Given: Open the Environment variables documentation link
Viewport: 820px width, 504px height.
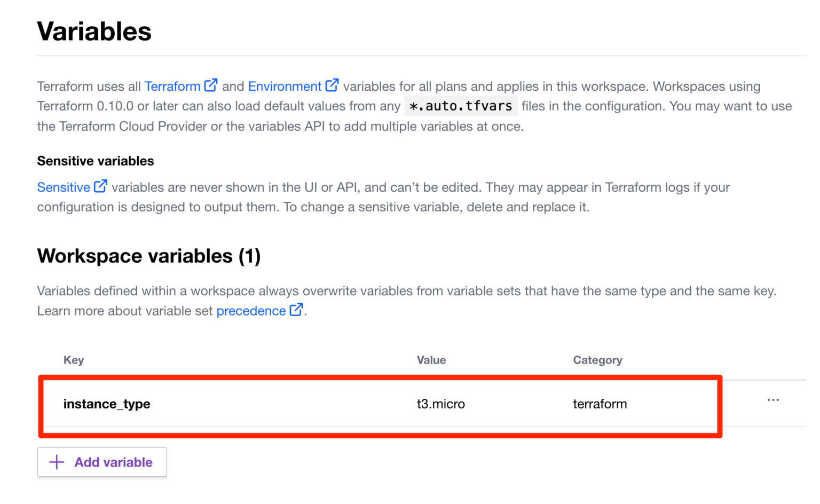Looking at the screenshot, I should coord(285,86).
